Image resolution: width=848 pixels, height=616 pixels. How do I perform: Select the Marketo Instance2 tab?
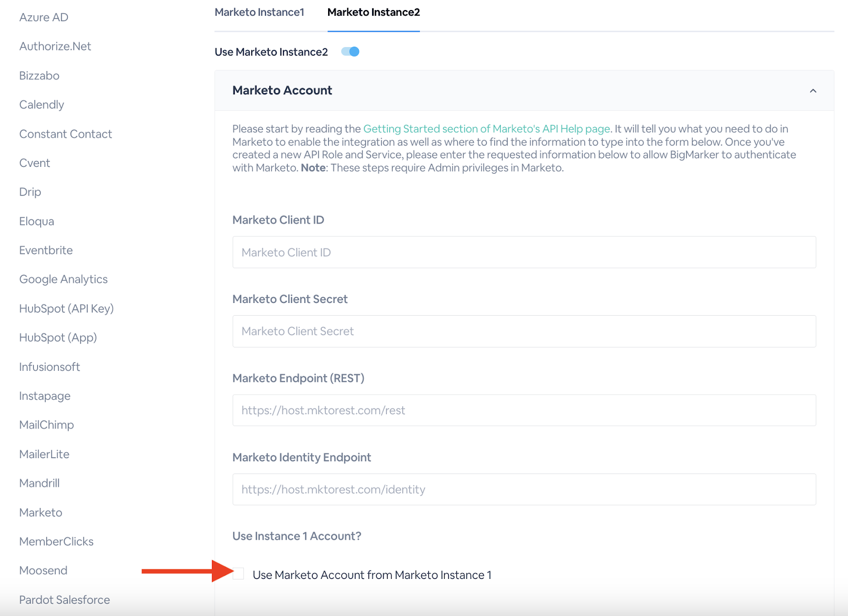374,12
